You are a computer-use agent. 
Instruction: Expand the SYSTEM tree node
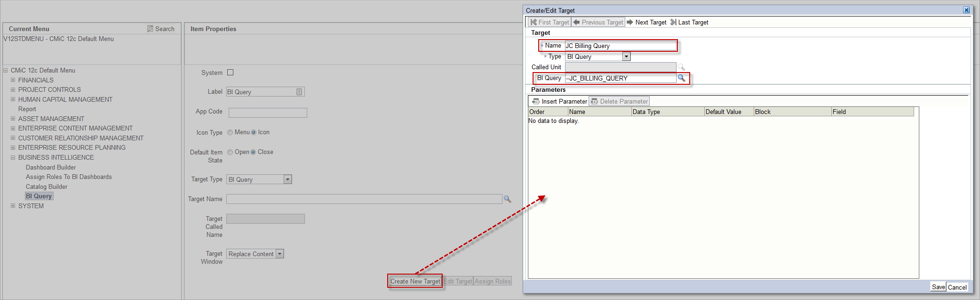point(13,206)
